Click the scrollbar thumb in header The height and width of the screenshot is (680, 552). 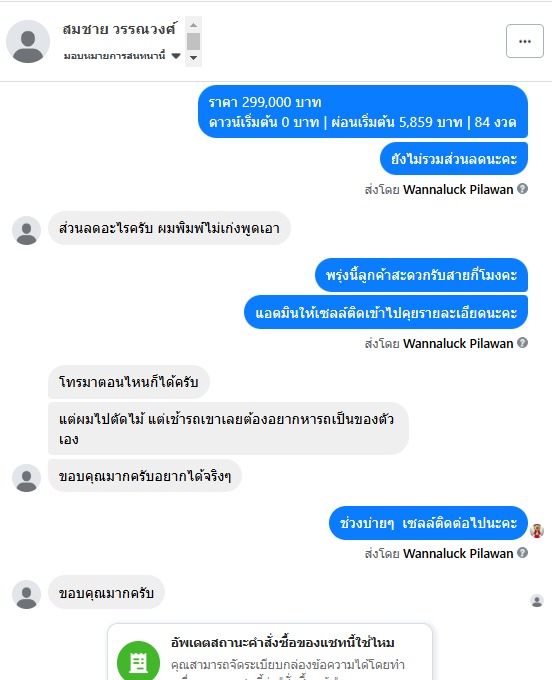click(193, 42)
